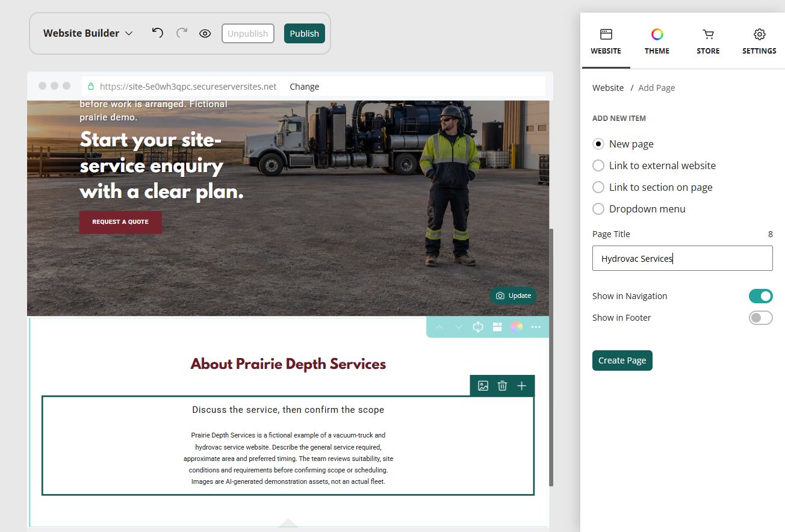Open the Website tab

(x=606, y=42)
